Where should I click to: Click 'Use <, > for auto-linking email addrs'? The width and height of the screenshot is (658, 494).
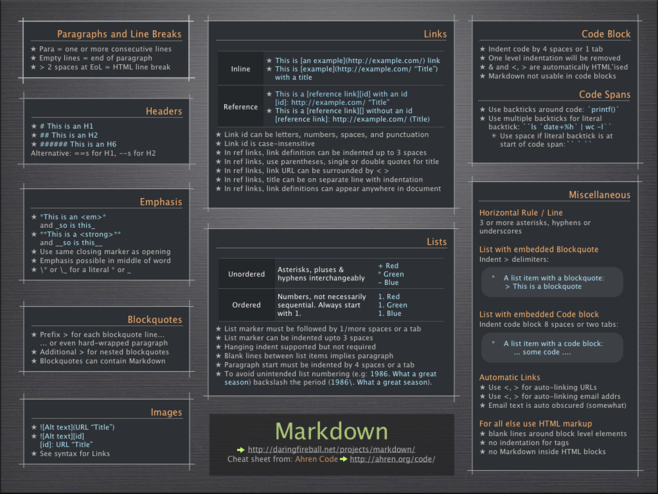click(x=554, y=396)
